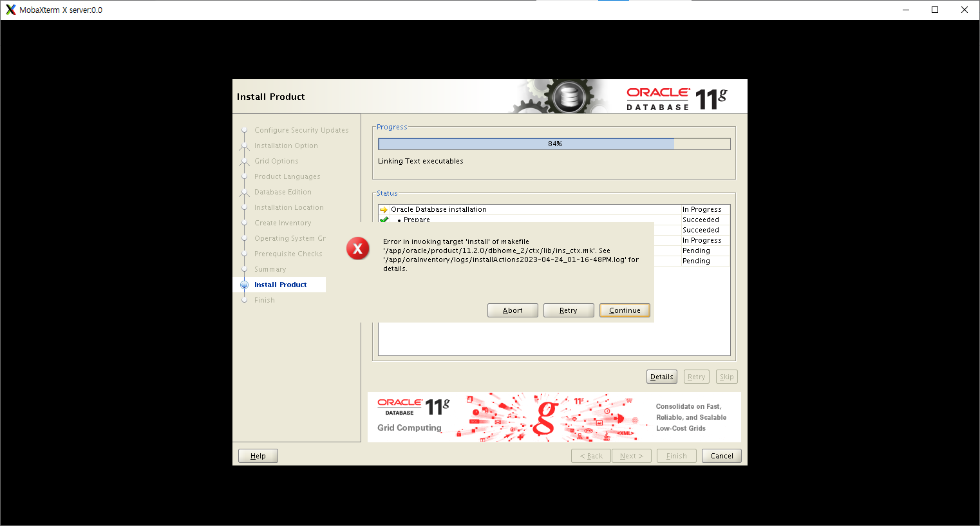
Task: Select Database Edition step
Action: 283,192
